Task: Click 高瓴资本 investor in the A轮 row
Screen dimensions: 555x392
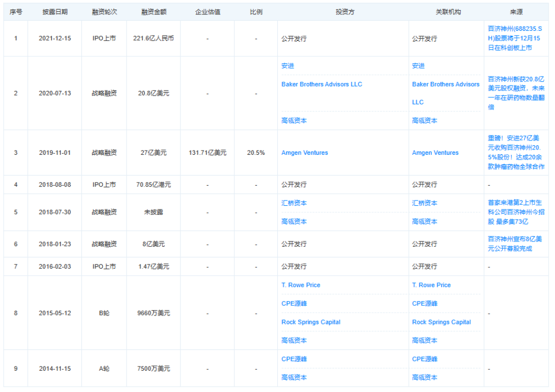Action: click(x=294, y=378)
